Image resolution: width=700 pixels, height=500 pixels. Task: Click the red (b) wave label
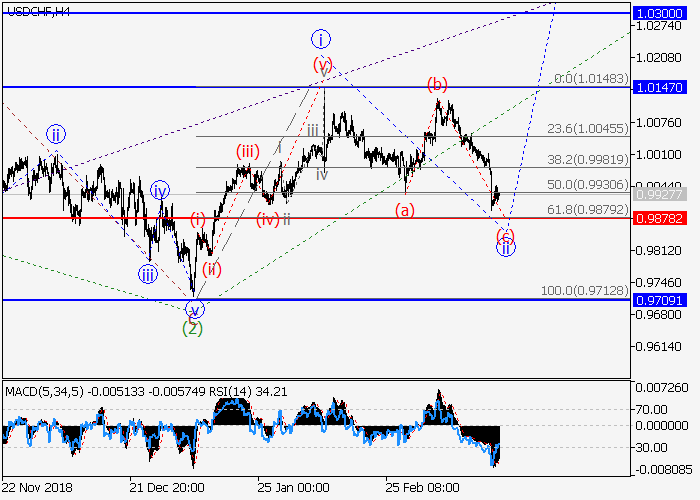[x=437, y=83]
